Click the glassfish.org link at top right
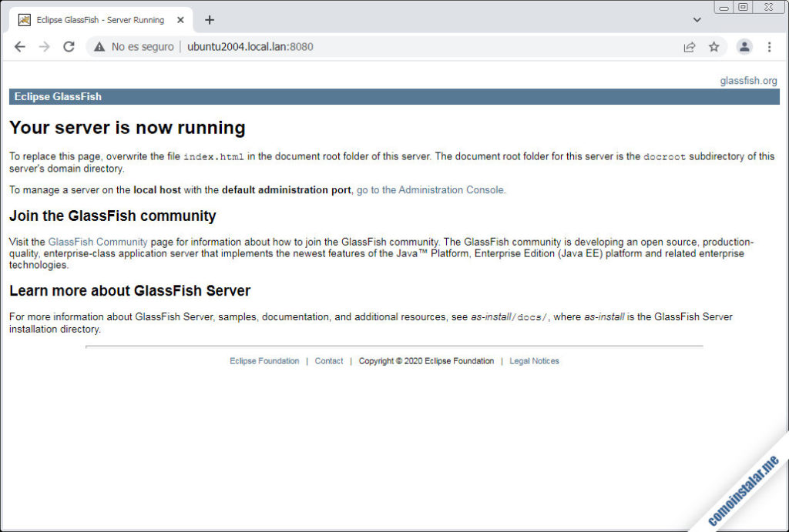789x532 pixels. [748, 80]
